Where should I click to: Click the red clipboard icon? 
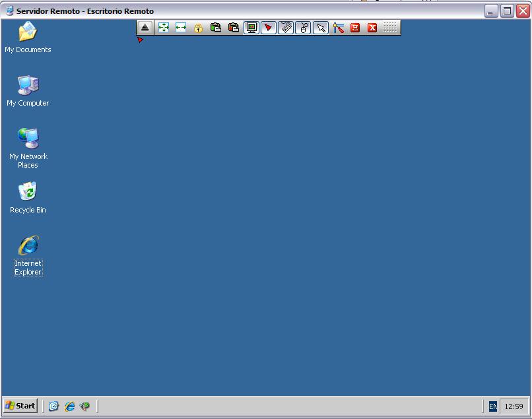click(234, 28)
